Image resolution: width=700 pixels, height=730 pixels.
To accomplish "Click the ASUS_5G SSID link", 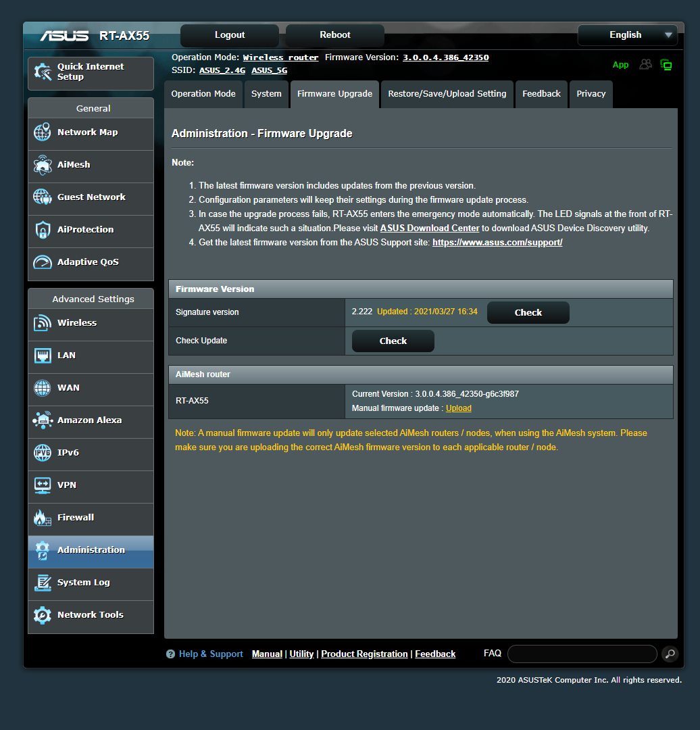I will point(270,70).
